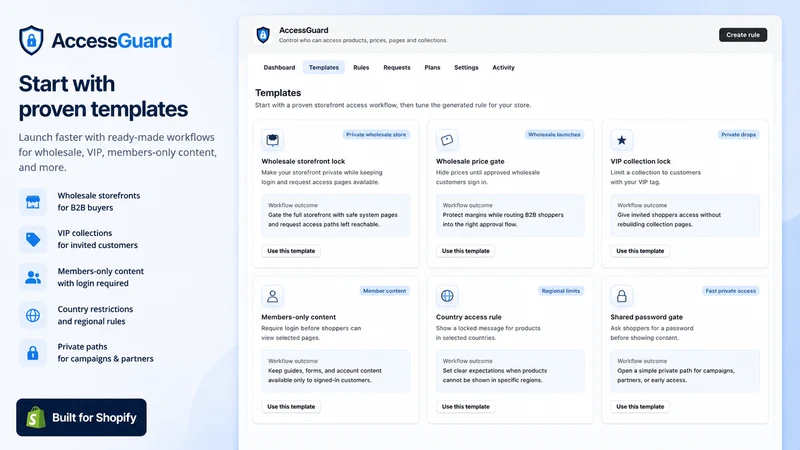Use the Wholesale price gate template

(465, 251)
